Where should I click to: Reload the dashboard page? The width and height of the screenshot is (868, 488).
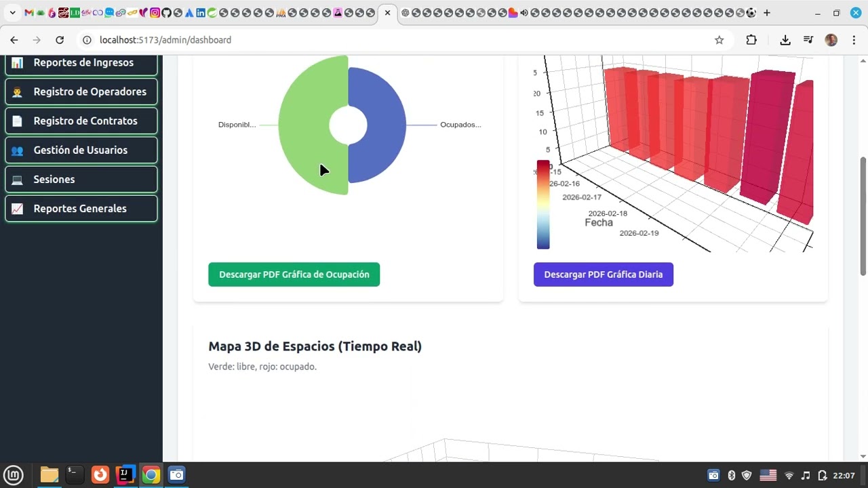pos(60,40)
